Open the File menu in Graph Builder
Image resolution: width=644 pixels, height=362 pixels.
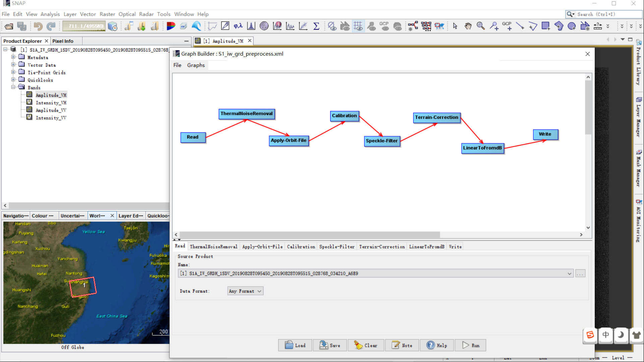point(177,65)
